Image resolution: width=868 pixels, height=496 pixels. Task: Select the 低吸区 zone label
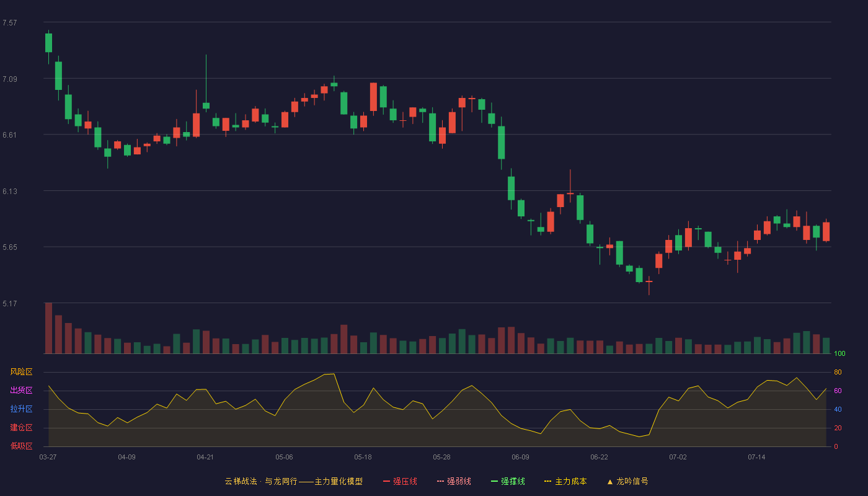pyautogui.click(x=21, y=446)
